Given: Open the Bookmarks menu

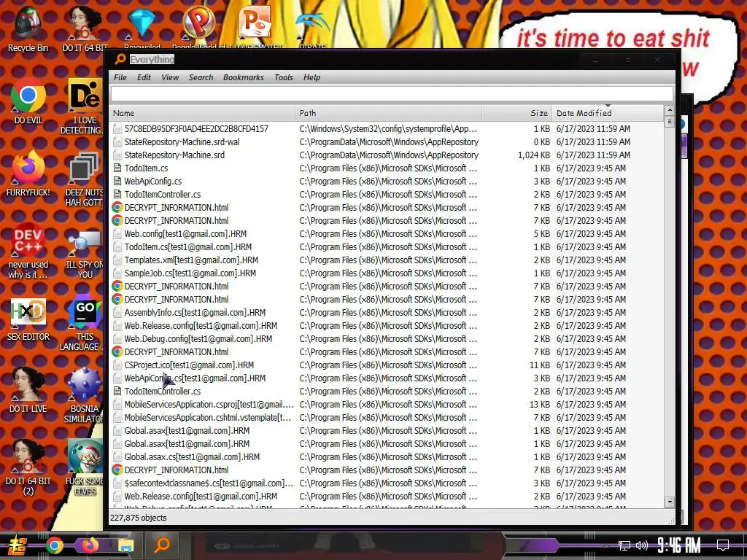Looking at the screenshot, I should (244, 77).
